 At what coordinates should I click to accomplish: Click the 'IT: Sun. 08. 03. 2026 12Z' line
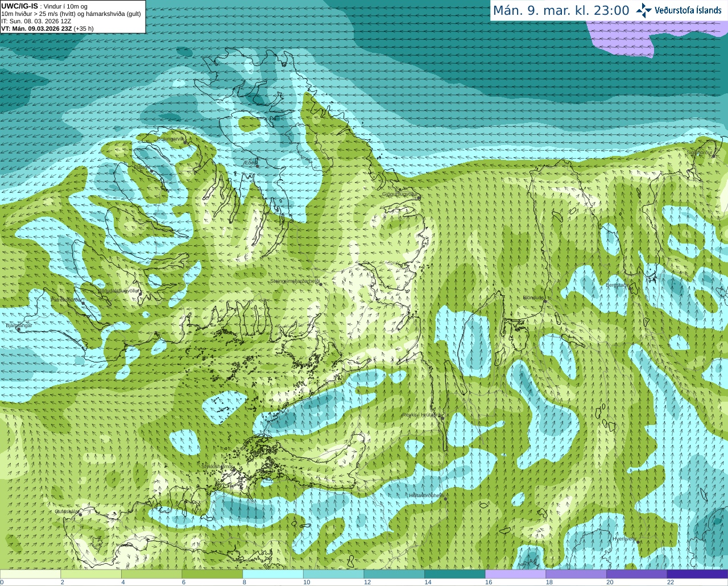tap(36, 21)
